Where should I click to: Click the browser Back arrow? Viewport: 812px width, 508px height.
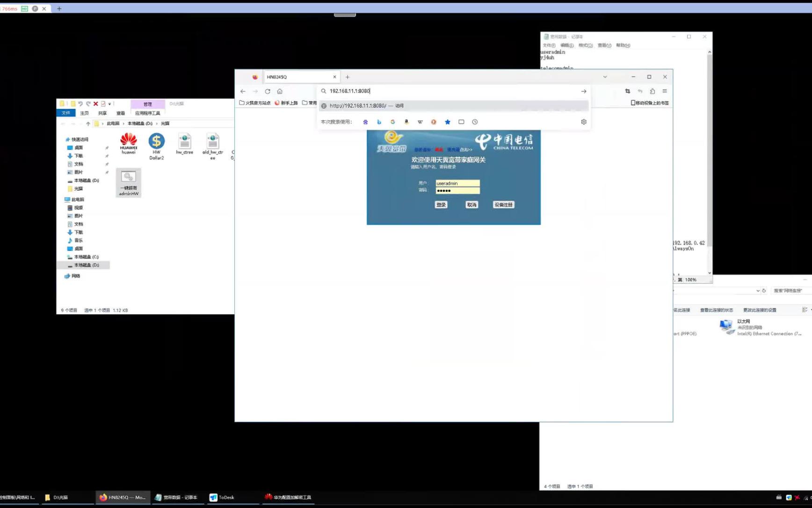coord(243,91)
